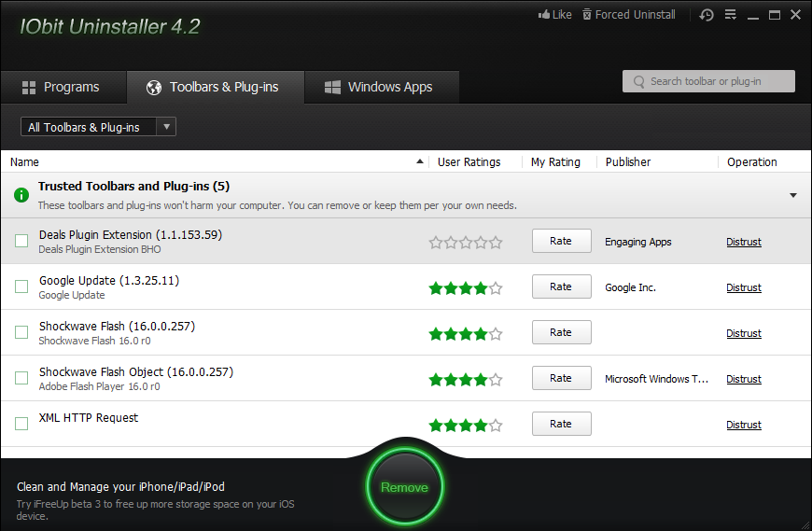Click the IObit Uninstaller 4.2 title
Screen dimensions: 812x531
pos(110,26)
